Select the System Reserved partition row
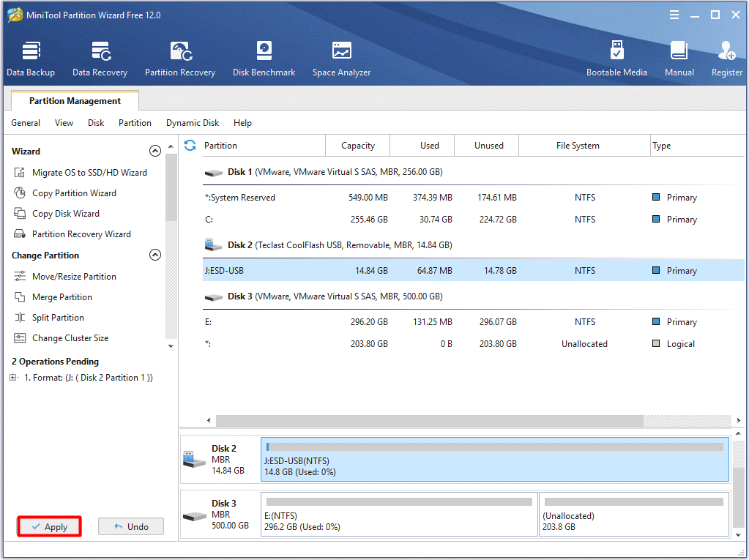The width and height of the screenshot is (749, 560). (x=473, y=198)
